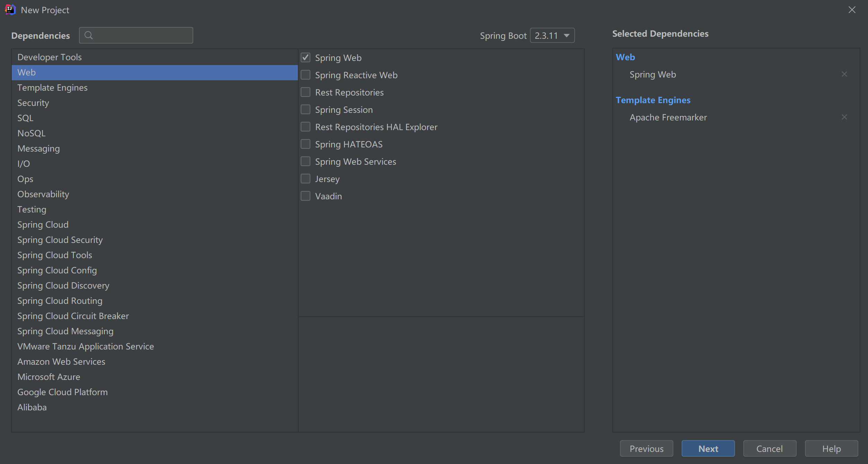Click the IntelliJ IDEA logo icon
Screen dimensions: 868x464
click(x=10, y=10)
